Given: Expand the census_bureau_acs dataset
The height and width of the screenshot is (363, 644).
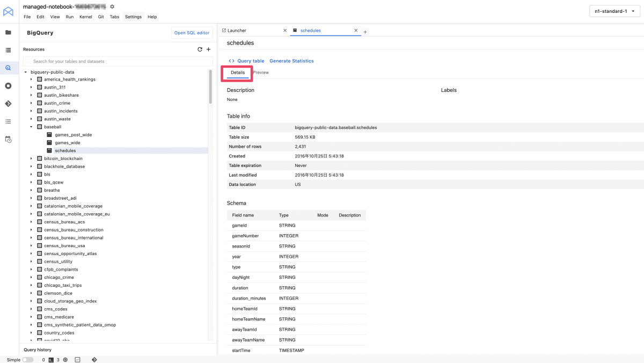Looking at the screenshot, I should 32,222.
